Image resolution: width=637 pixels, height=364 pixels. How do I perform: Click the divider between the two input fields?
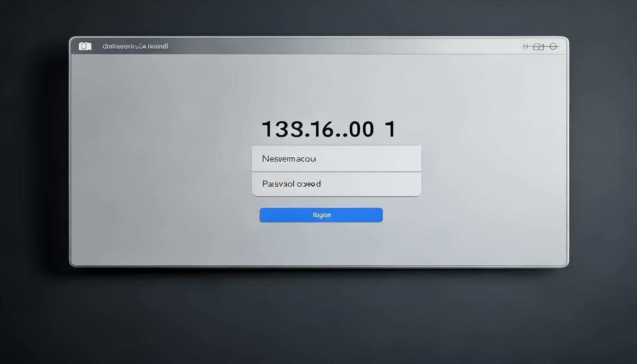pos(336,172)
